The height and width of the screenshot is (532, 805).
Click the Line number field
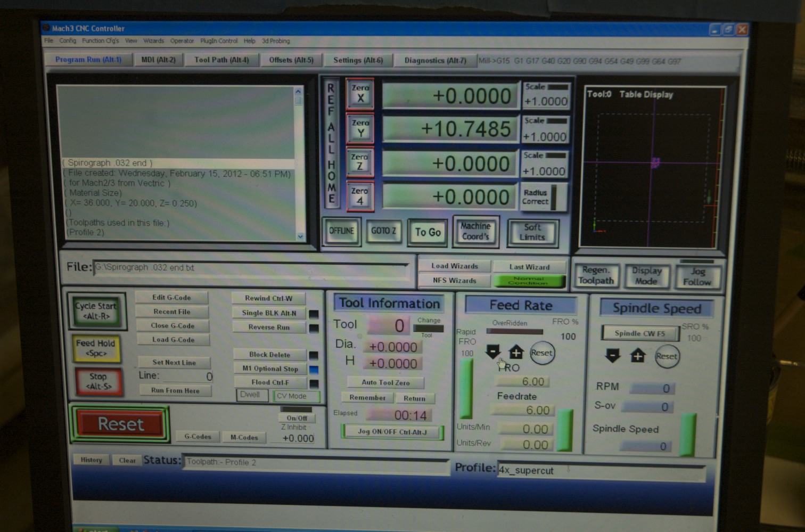coord(187,376)
